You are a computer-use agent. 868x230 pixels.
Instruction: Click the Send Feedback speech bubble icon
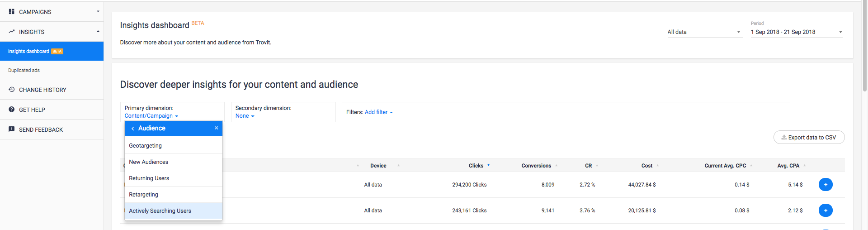[12, 129]
